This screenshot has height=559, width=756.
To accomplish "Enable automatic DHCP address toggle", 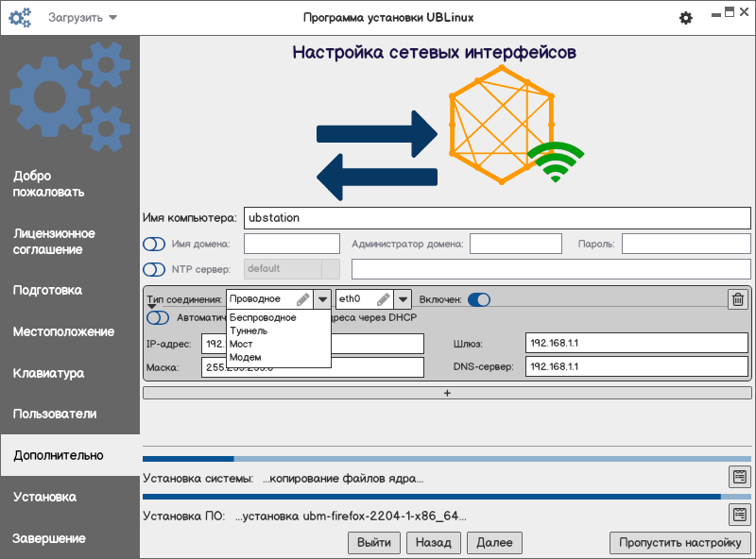I will click(x=158, y=318).
